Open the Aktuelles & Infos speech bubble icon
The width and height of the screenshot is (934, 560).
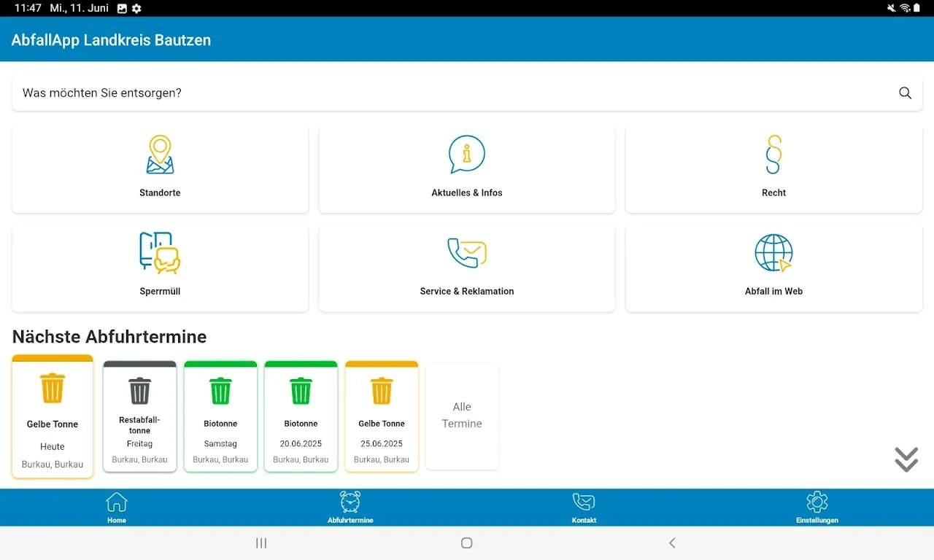click(x=466, y=155)
